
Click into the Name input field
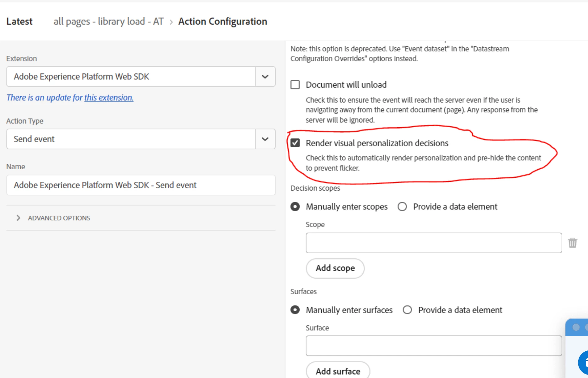tap(141, 185)
